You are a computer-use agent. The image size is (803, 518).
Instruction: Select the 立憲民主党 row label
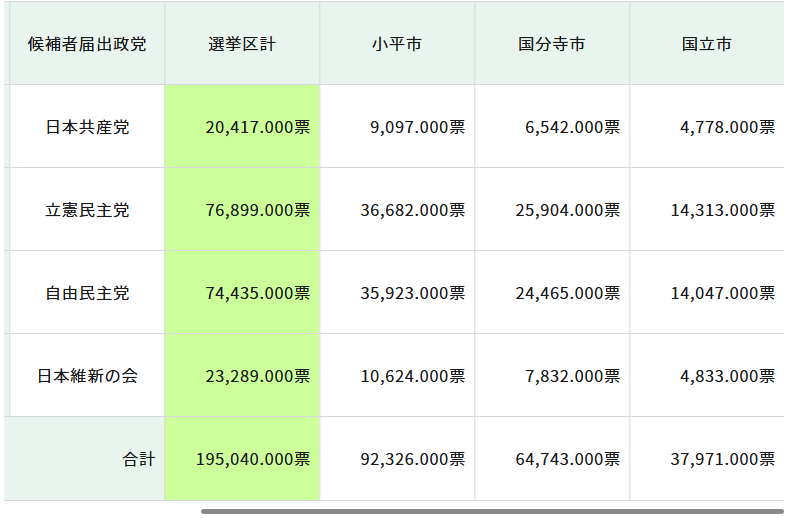[x=87, y=210]
